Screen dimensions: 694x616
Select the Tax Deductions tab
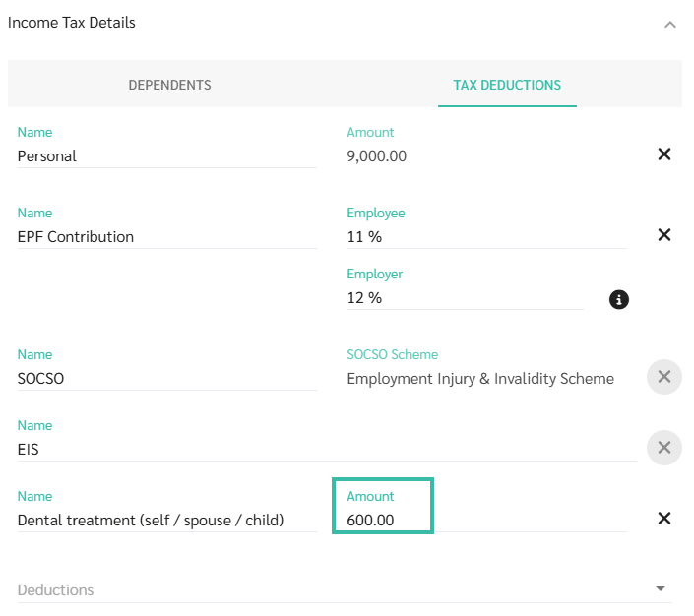(x=507, y=85)
